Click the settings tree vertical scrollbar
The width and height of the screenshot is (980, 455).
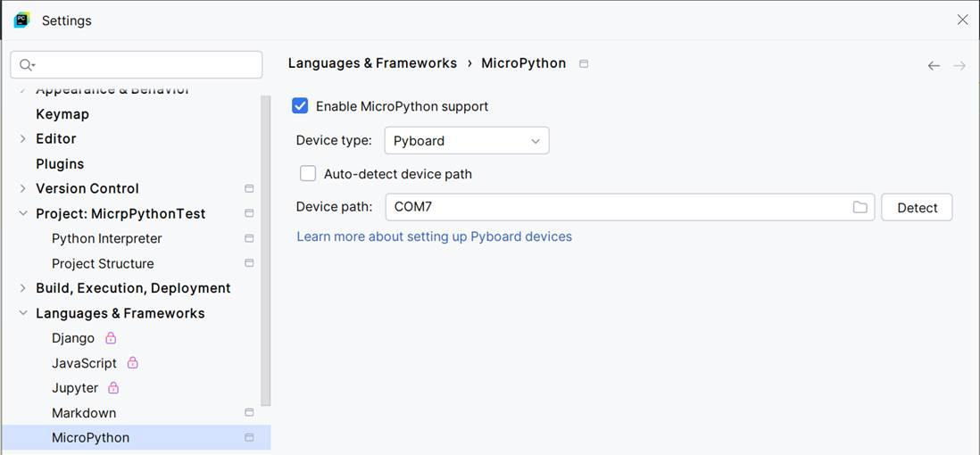point(266,250)
